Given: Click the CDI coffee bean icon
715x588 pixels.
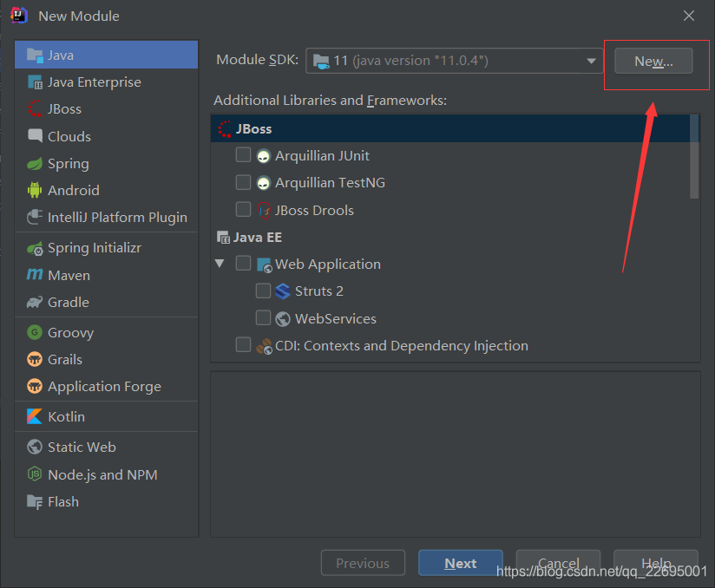Looking at the screenshot, I should click(x=265, y=346).
